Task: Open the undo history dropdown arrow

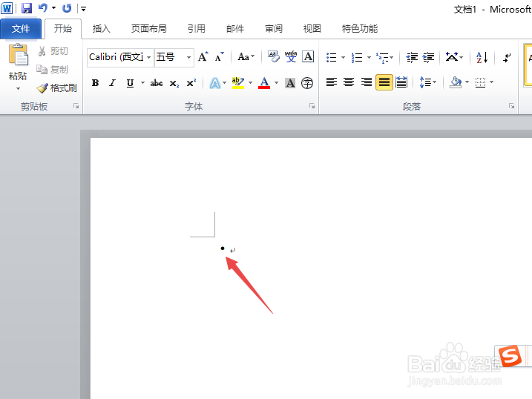Action: click(53, 8)
